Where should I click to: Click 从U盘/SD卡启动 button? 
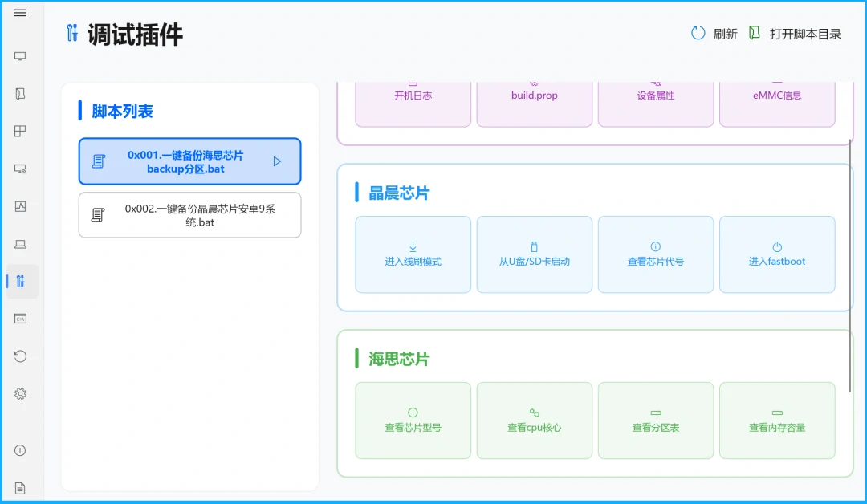(x=534, y=254)
